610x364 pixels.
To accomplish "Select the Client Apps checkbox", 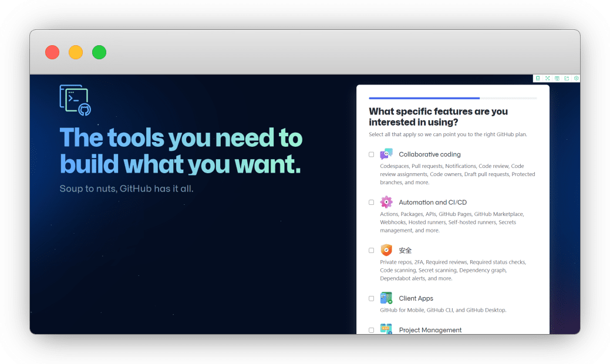I will point(371,298).
